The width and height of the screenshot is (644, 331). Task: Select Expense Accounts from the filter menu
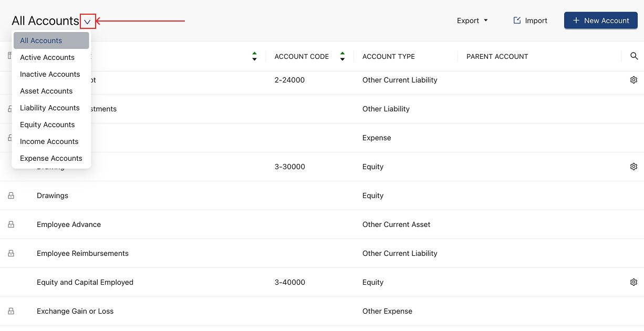50,158
